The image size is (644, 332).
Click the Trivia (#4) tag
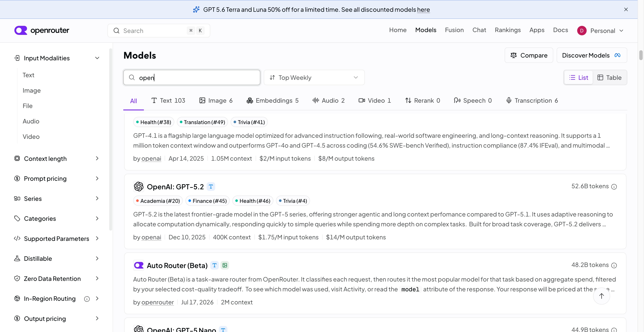(x=293, y=201)
